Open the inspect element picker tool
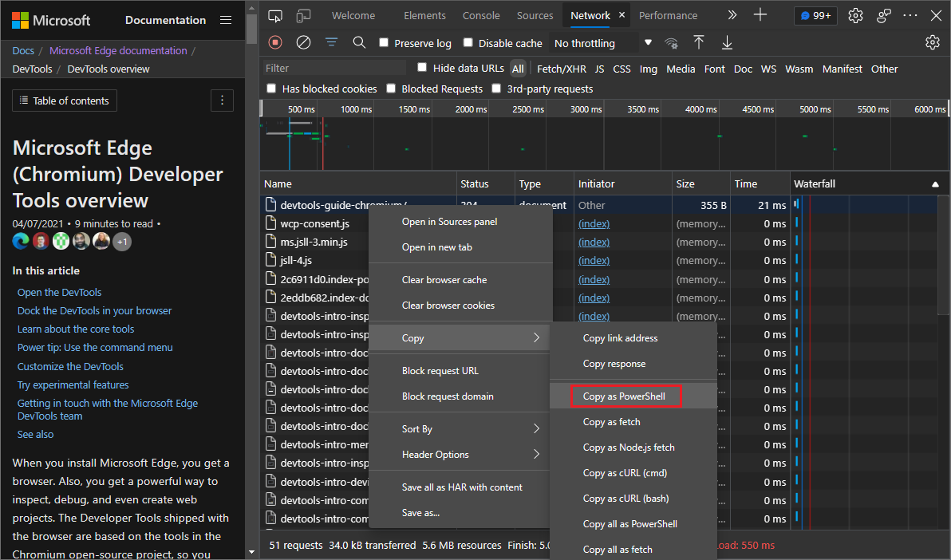This screenshot has height=560, width=951. [275, 15]
